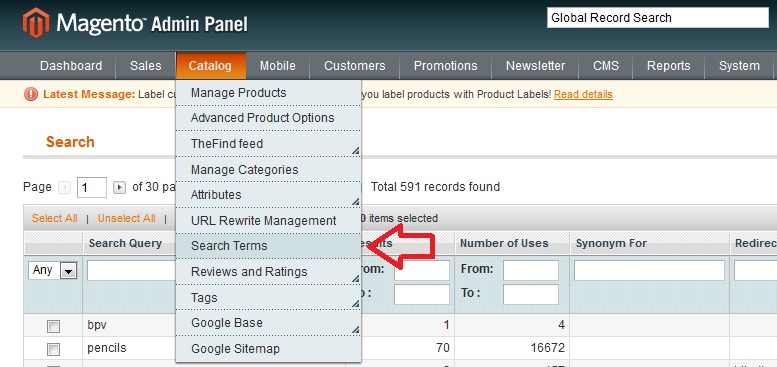The width and height of the screenshot is (777, 367).
Task: Expand the Attributes submenu arrow
Action: (x=355, y=202)
